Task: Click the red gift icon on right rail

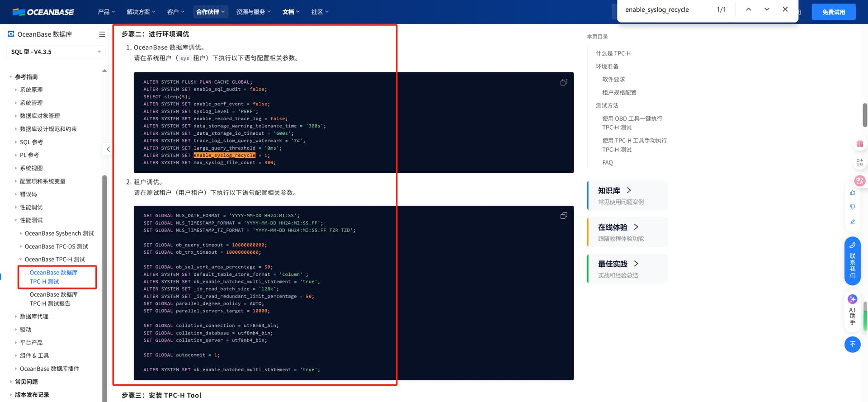Action: pyautogui.click(x=859, y=144)
